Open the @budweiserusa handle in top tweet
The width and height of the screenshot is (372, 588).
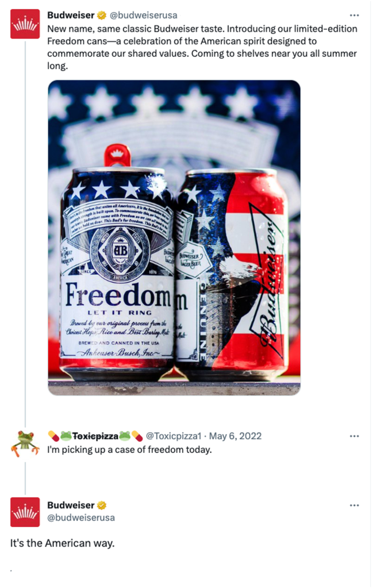click(143, 16)
